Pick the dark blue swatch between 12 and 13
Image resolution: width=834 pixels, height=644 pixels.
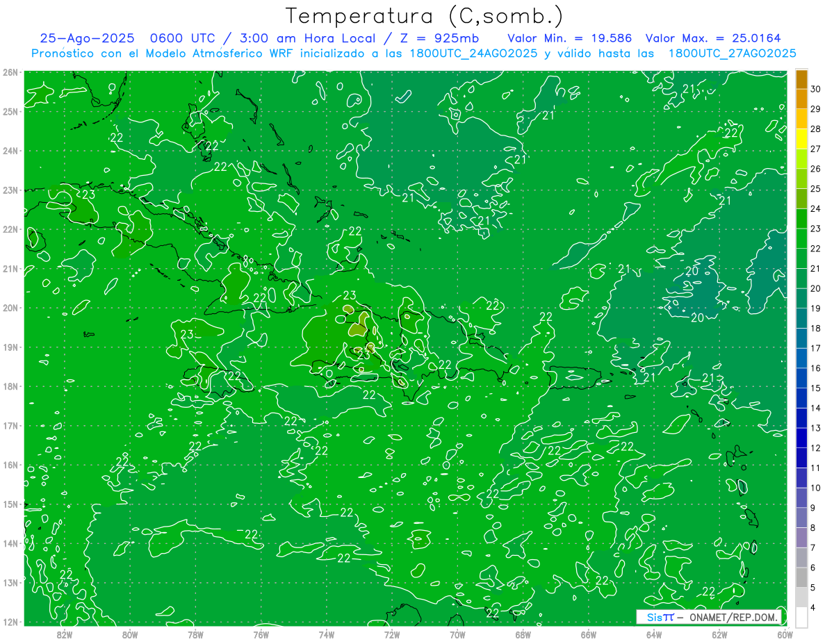click(801, 438)
